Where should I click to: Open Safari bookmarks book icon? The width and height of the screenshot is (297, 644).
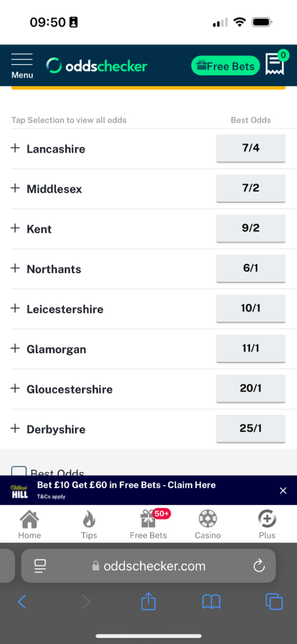[211, 602]
